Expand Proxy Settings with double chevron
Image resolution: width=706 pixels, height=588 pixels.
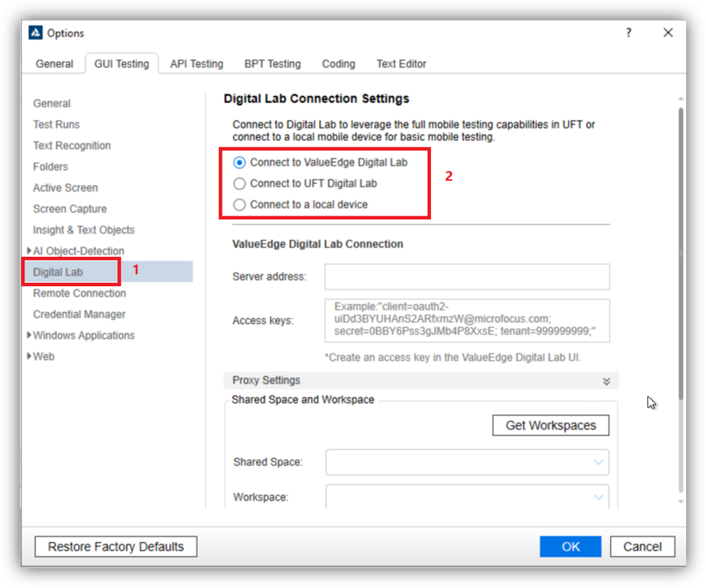click(x=606, y=381)
